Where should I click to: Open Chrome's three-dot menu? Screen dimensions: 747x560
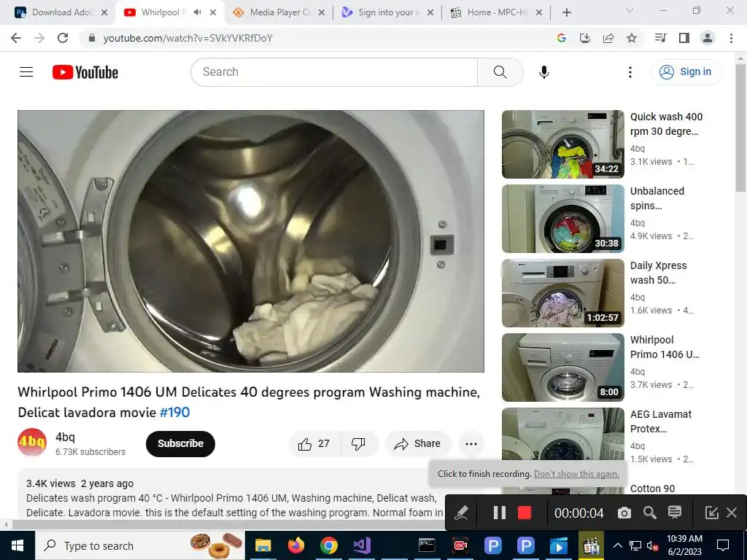coord(731,38)
